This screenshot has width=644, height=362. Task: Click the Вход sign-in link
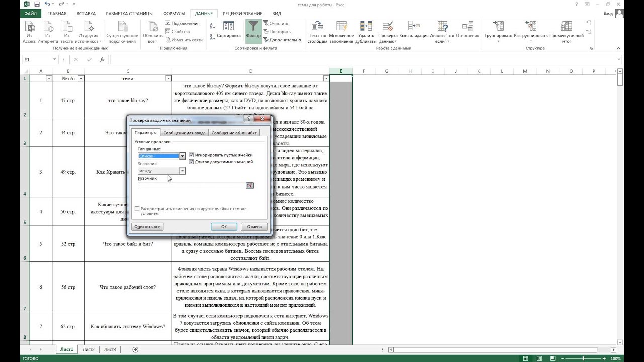point(608,14)
